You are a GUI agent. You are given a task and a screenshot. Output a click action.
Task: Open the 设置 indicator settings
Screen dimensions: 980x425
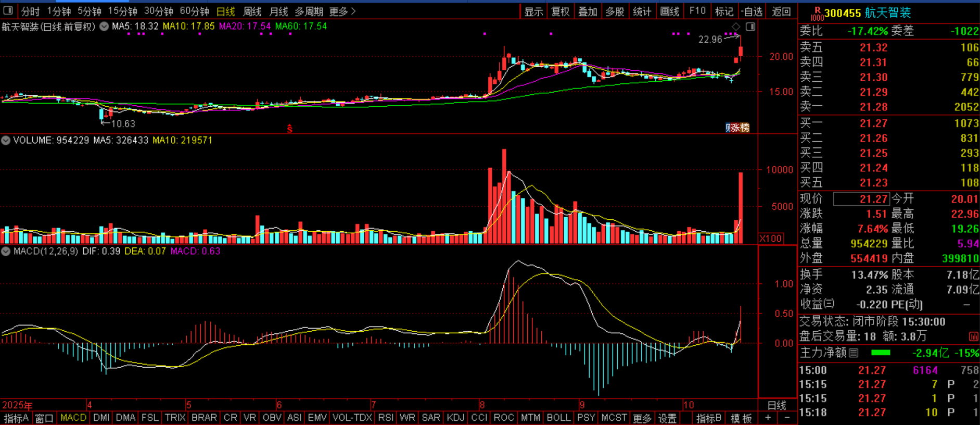tap(667, 418)
